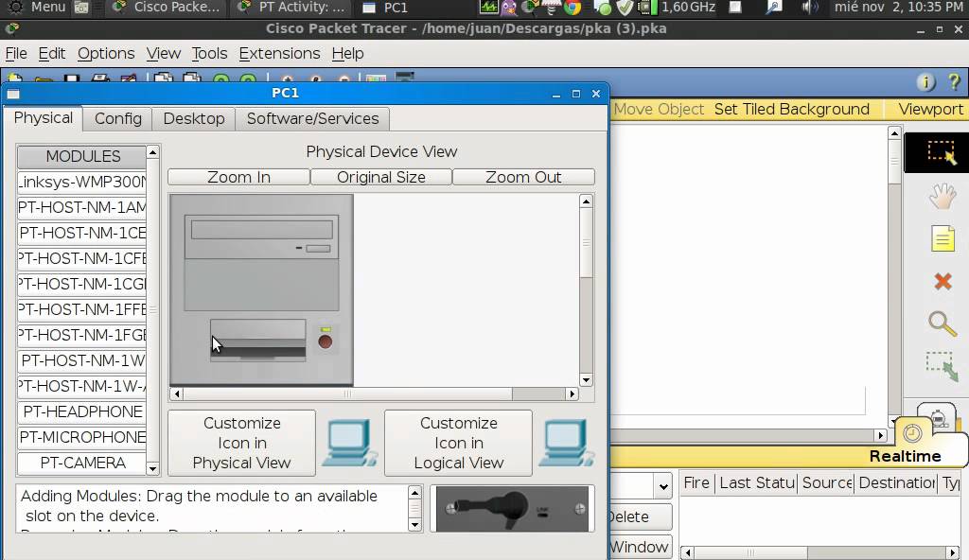
Task: Choose the Resize Shape tool with green arrow
Action: 943,366
